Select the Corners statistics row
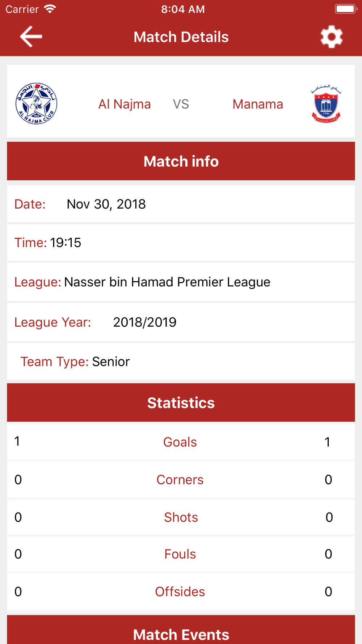The width and height of the screenshot is (362, 644). click(181, 480)
